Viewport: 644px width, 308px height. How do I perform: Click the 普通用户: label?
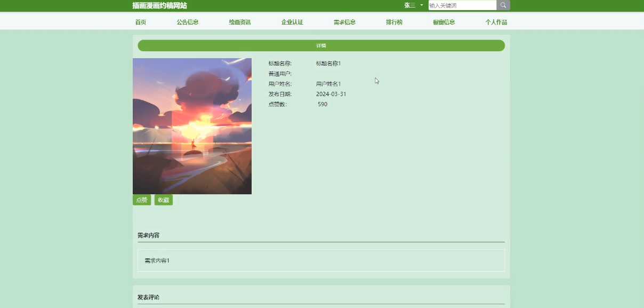coord(280,74)
